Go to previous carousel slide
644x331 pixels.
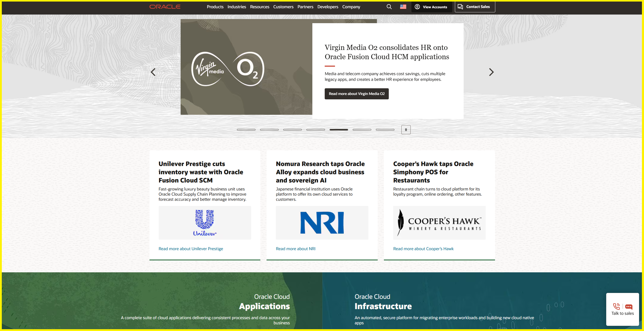153,72
